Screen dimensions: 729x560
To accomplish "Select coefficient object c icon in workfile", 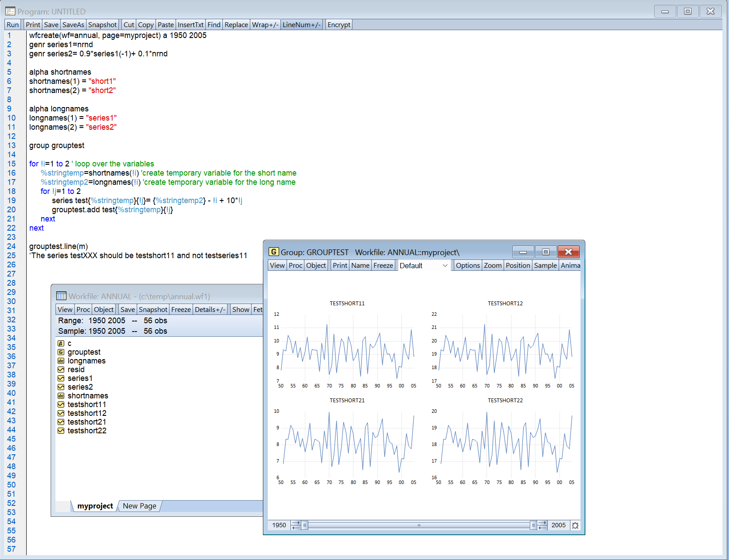I will pyautogui.click(x=61, y=343).
